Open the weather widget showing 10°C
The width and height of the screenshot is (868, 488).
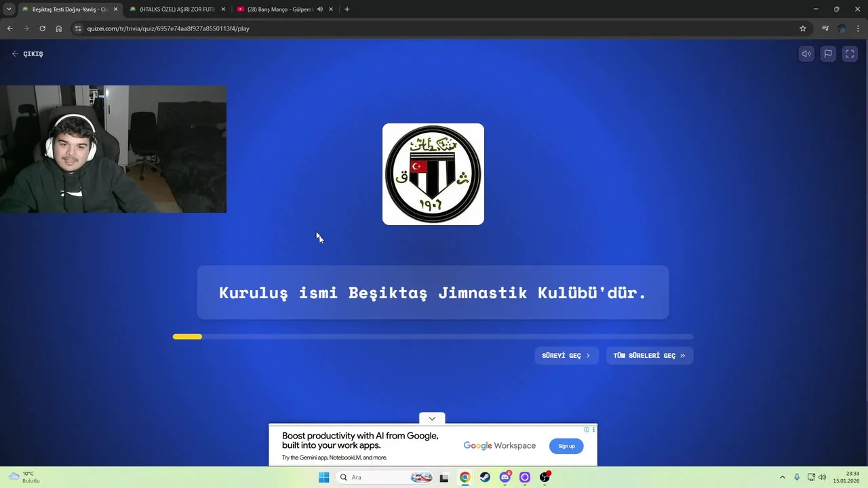(x=24, y=477)
